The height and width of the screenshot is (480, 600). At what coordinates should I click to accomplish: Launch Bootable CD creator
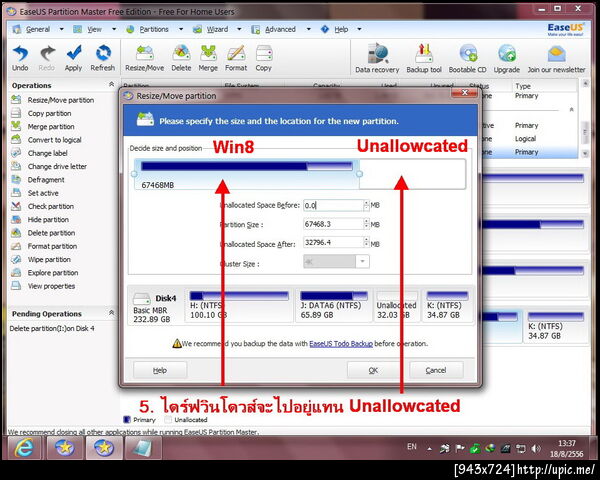[468, 58]
